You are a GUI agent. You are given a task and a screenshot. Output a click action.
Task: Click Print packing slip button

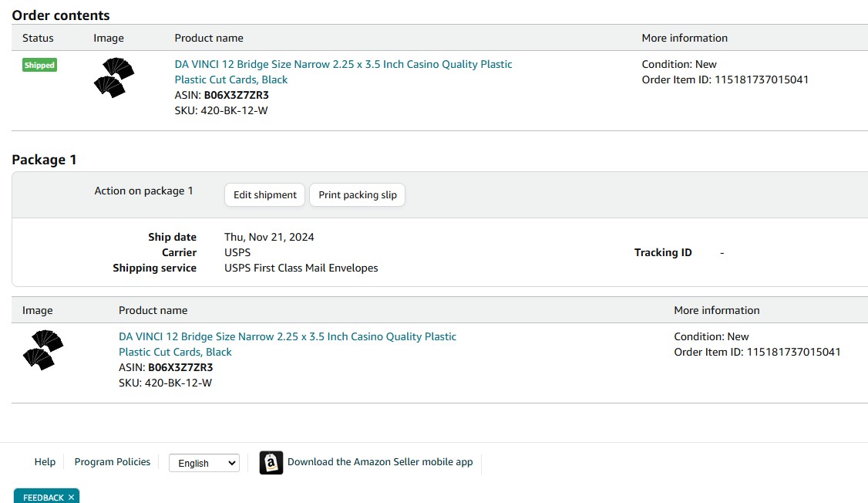(357, 195)
